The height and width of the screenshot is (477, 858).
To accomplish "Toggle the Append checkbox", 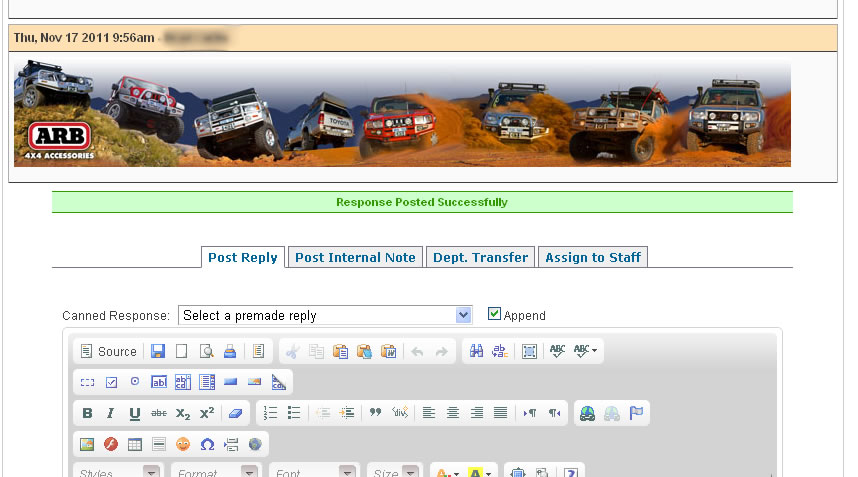I will coord(494,313).
